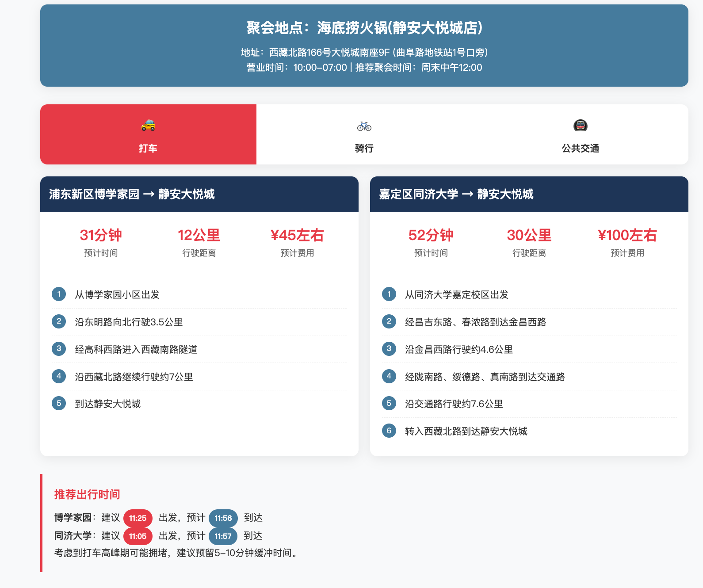Click the ¥100左右 estimated cost
703x588 pixels.
[627, 235]
